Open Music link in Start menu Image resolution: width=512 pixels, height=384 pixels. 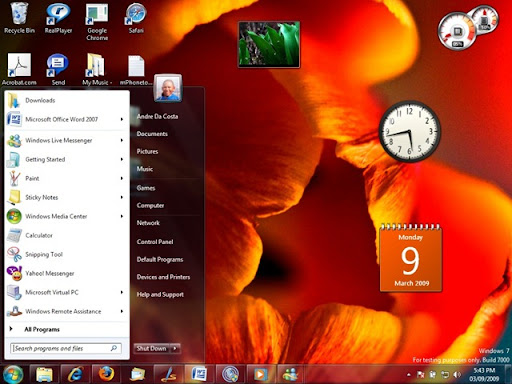(145, 169)
